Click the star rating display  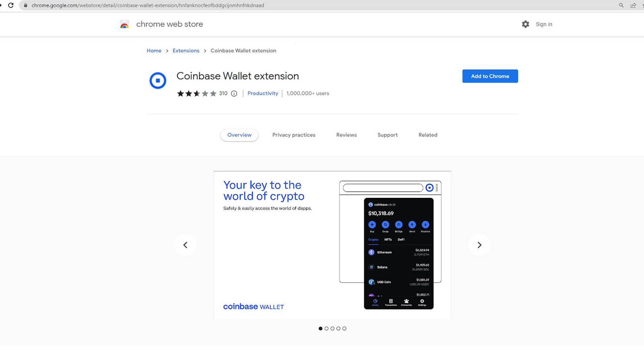(197, 94)
